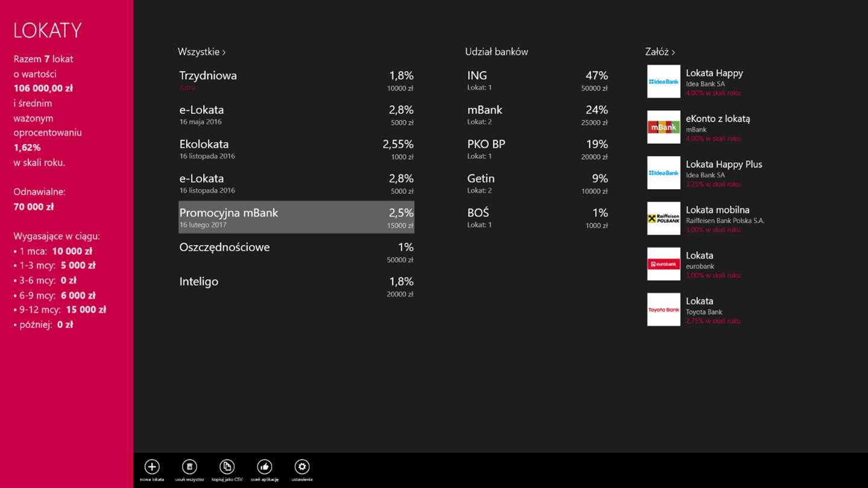Open Lokata mobilna offer title
This screenshot has height=488, width=868.
tap(718, 210)
